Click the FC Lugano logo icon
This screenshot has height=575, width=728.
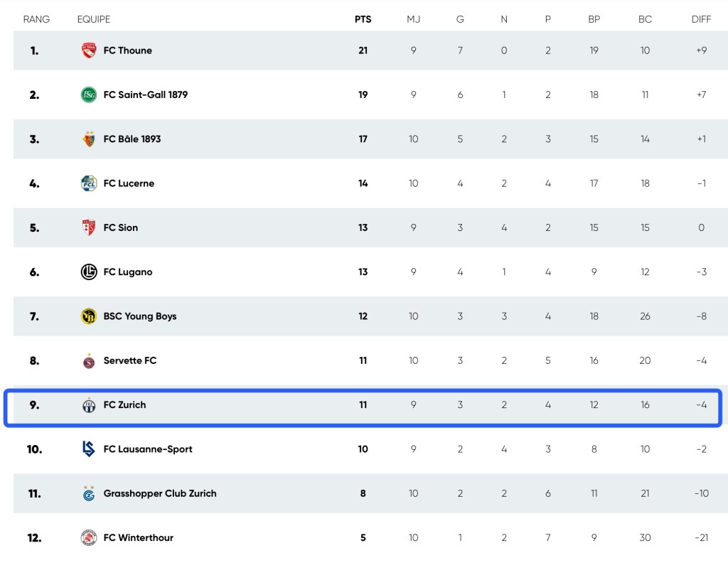[x=88, y=272]
